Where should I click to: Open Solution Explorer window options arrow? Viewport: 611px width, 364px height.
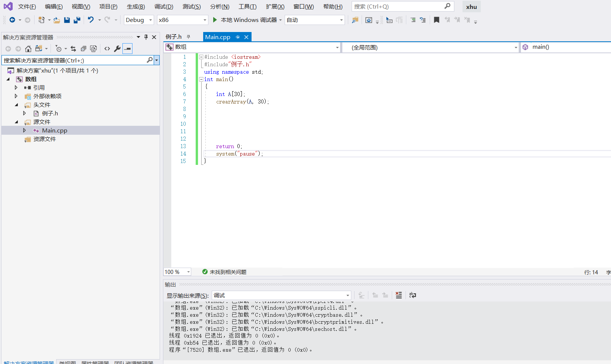coord(138,37)
